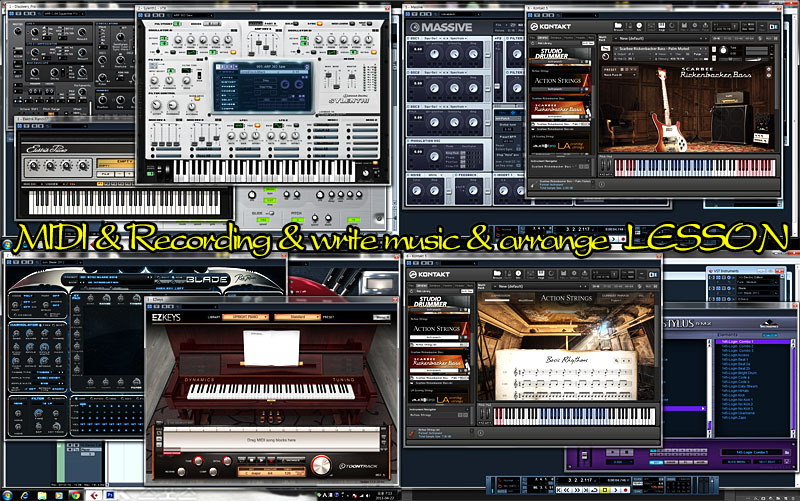Image resolution: width=800 pixels, height=501 pixels.
Task: Open New (default) multi dropdown in upper Kontakt
Action: click(x=661, y=39)
